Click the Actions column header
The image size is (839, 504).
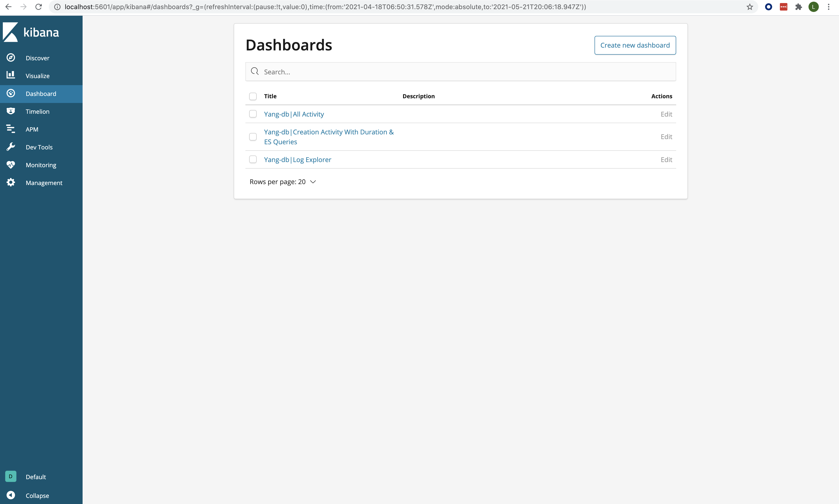click(662, 96)
